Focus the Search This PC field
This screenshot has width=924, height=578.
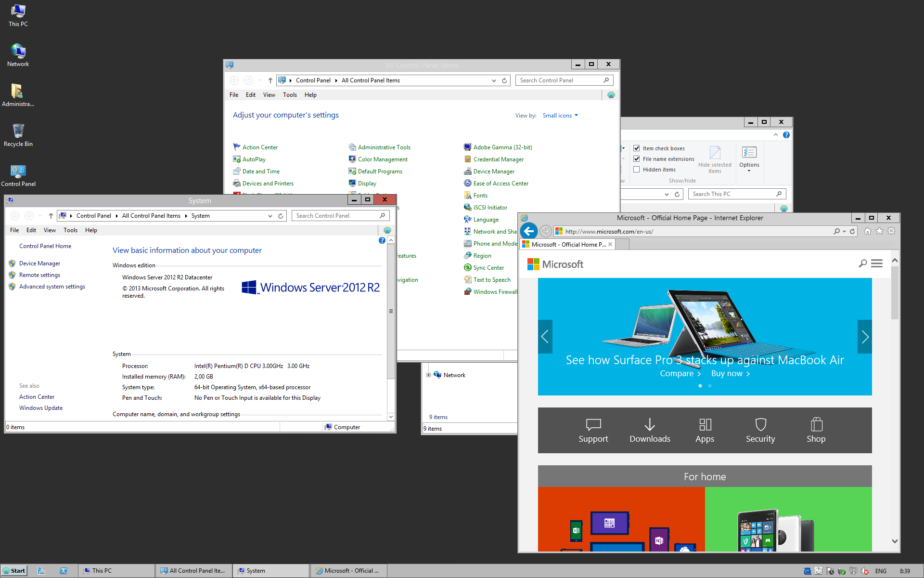(737, 194)
